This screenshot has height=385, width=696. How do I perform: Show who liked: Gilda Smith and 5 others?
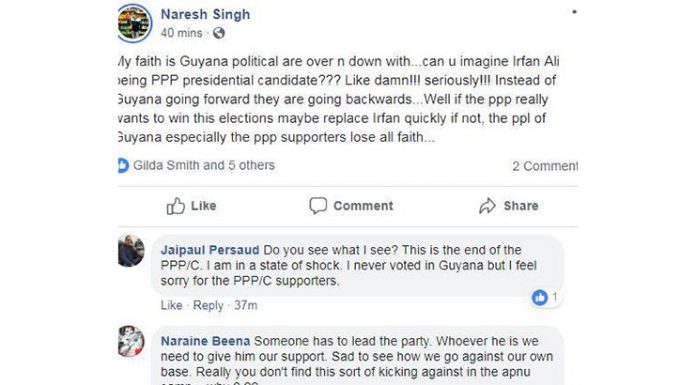coord(204,165)
